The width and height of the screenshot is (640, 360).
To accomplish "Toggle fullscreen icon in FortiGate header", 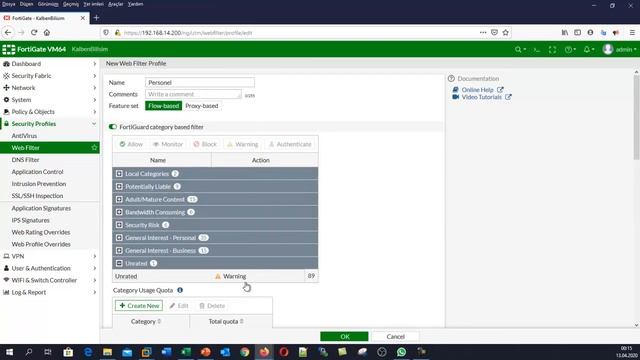I will (x=552, y=49).
